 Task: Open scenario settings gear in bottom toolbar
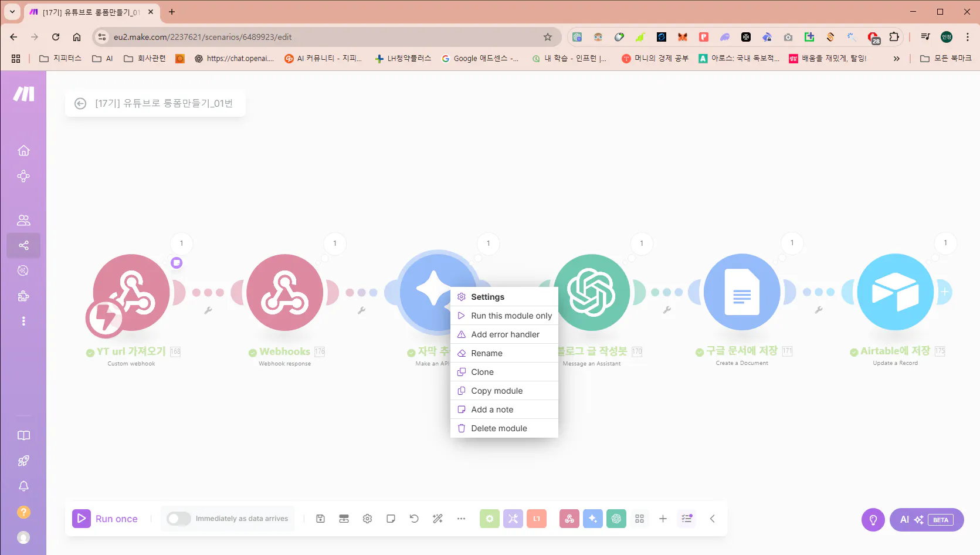click(367, 519)
